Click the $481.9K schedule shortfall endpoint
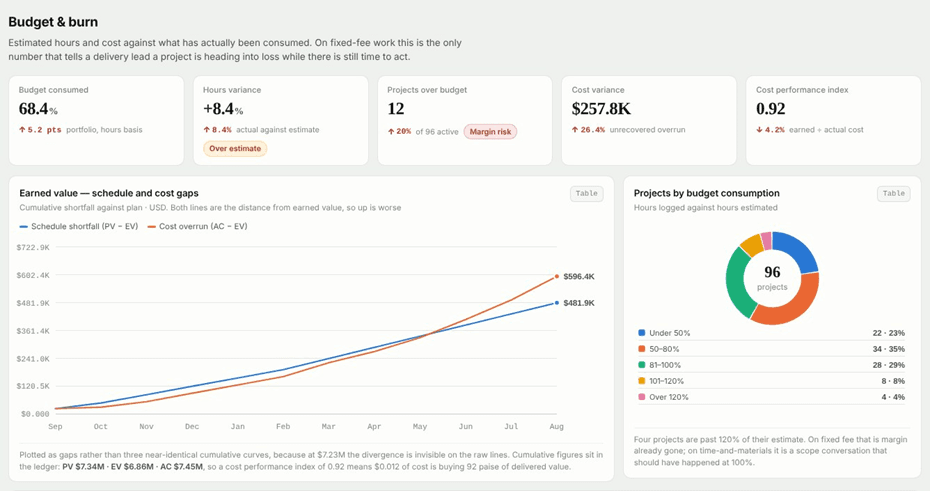 click(x=556, y=303)
